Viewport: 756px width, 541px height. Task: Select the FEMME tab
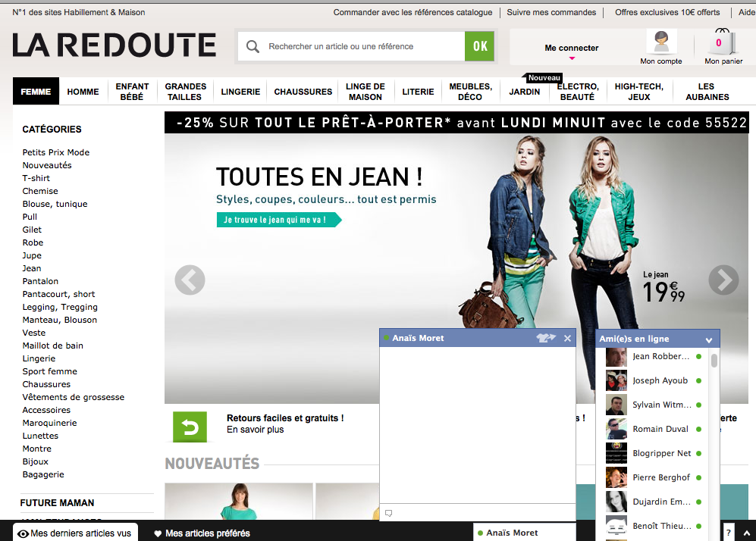[x=36, y=91]
